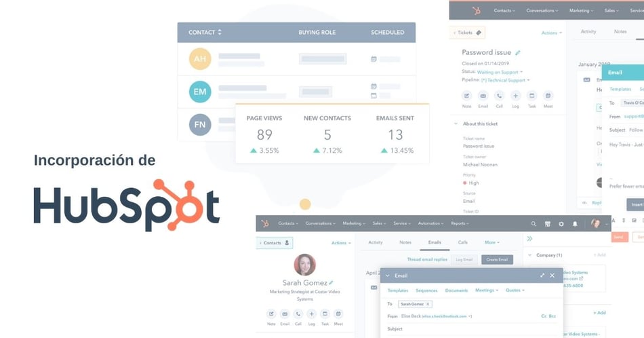The image size is (644, 338).
Task: Click the Task icon under Password issue
Action: [532, 96]
